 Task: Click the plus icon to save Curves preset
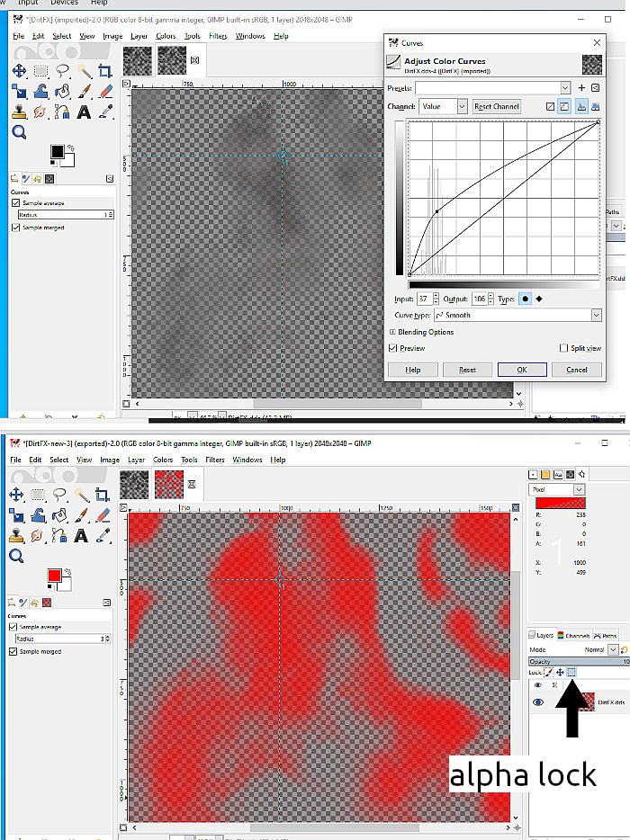pos(581,88)
